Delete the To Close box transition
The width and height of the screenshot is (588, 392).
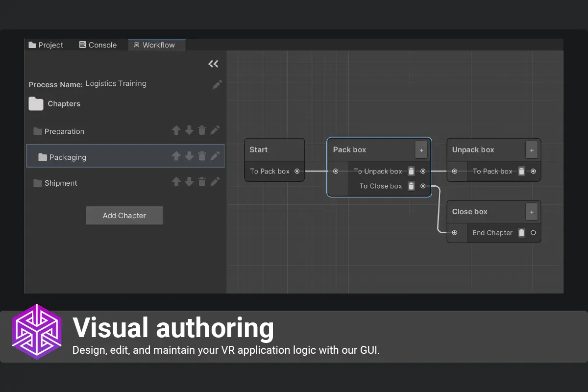pos(411,186)
